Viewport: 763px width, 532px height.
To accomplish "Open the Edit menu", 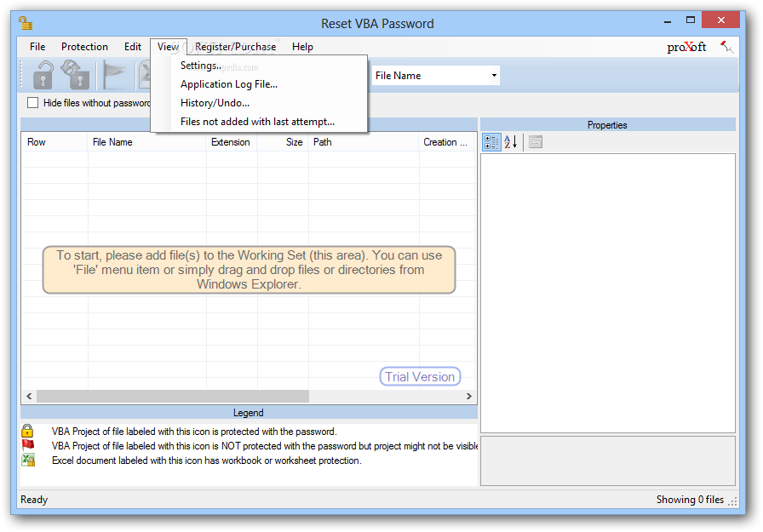I will coord(132,47).
